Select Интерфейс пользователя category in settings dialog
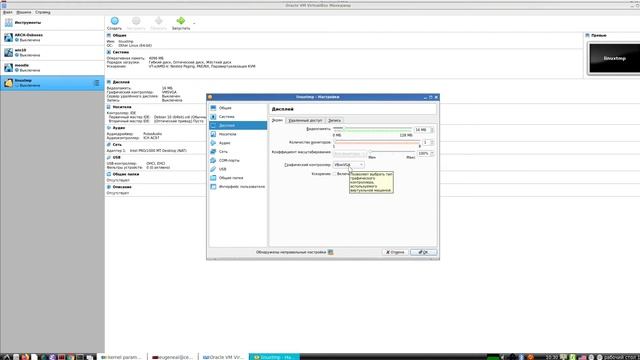The image size is (640, 360). pyautogui.click(x=238, y=187)
